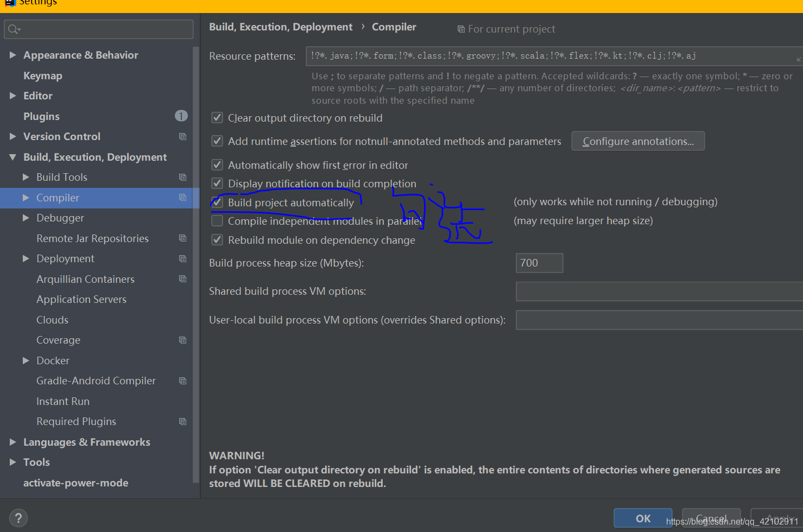Click the search magnifier icon in settings
803x532 pixels.
14,29
